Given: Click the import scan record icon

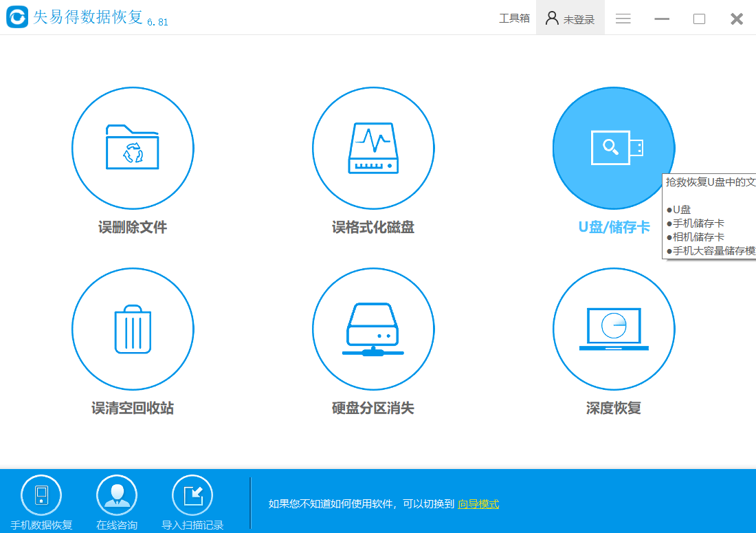Looking at the screenshot, I should tap(192, 495).
